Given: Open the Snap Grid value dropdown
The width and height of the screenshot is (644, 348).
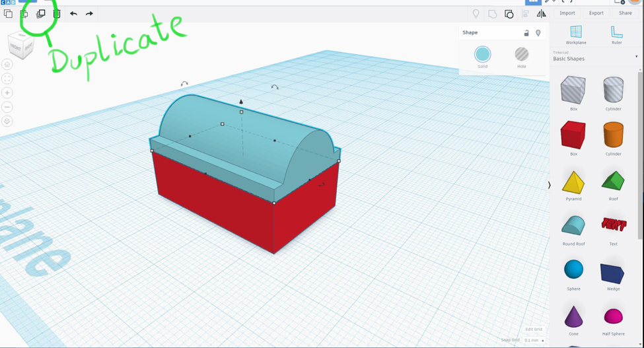Looking at the screenshot, I should coord(534,340).
